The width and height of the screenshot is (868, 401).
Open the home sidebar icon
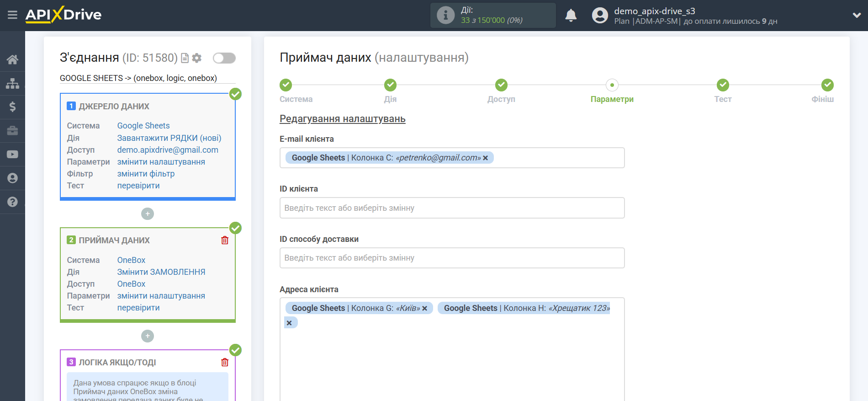click(12, 59)
